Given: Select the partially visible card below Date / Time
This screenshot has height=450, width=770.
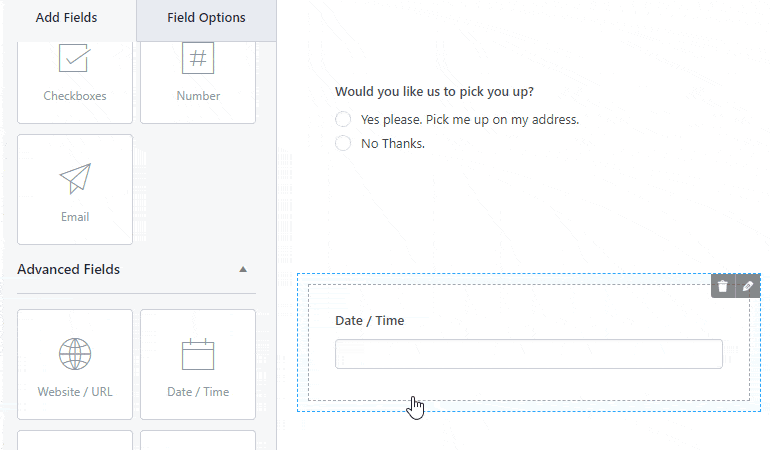Looking at the screenshot, I should point(198,440).
